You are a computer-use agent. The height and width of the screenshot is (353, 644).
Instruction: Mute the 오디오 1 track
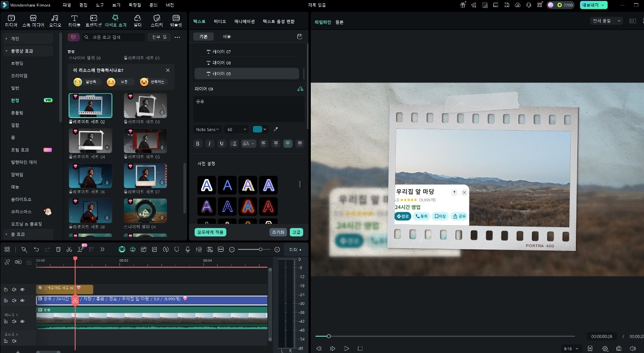pyautogui.click(x=14, y=341)
